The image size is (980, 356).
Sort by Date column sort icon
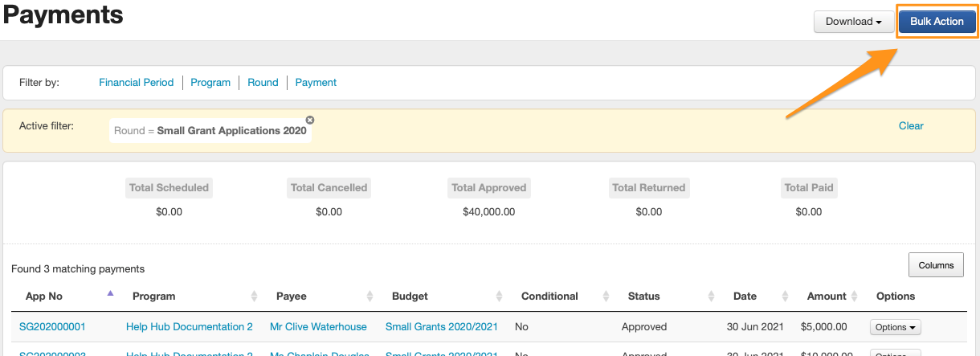click(x=786, y=297)
